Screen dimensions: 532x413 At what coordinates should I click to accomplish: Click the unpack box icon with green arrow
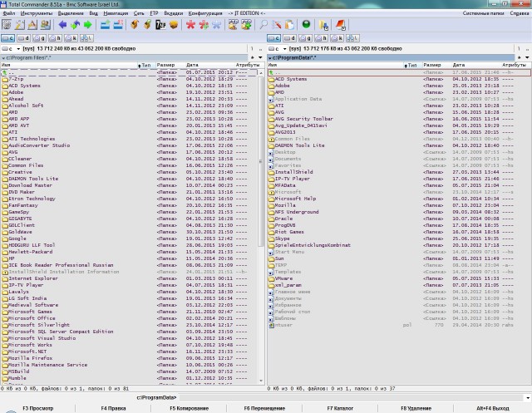pos(148,25)
